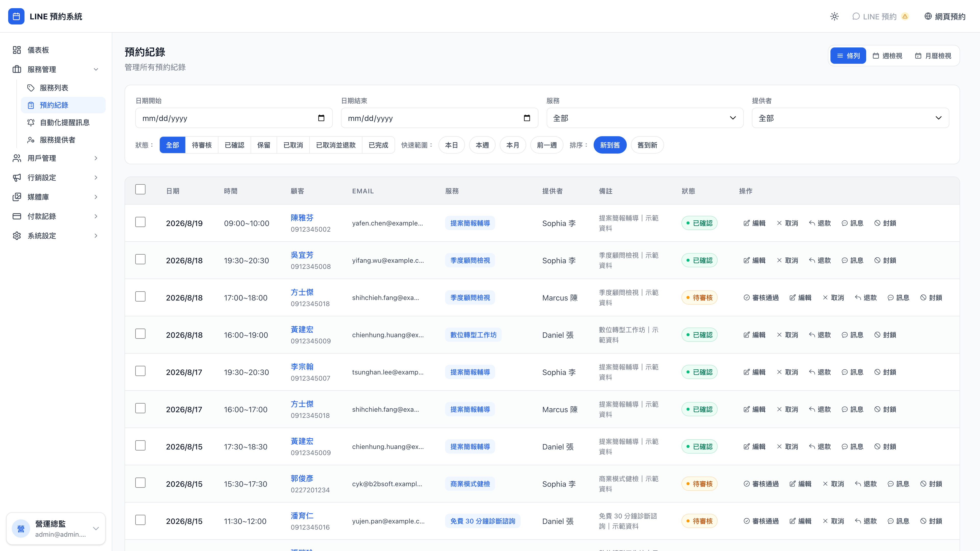Click the calendar logo beside LINE 預約系統

[x=16, y=16]
